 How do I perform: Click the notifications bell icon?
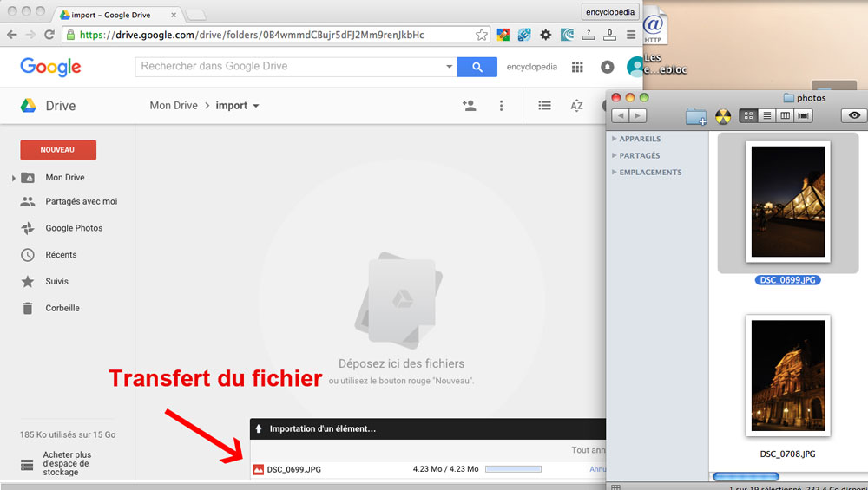(607, 67)
